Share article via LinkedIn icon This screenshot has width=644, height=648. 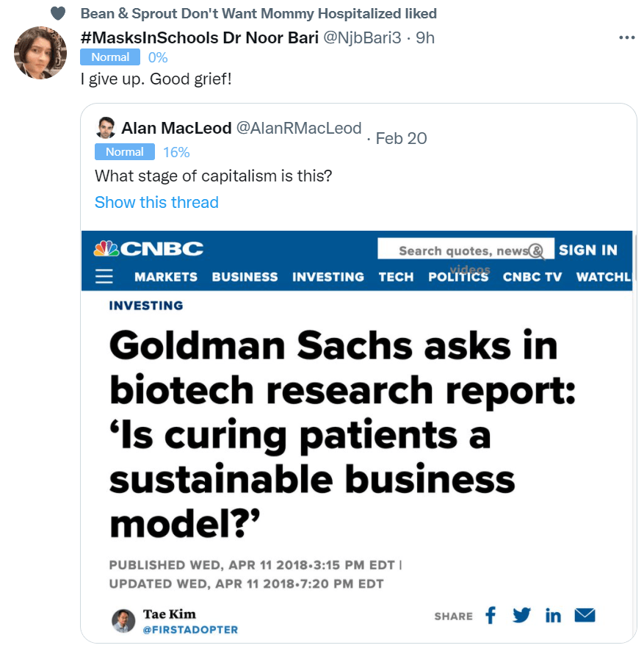coord(553,615)
